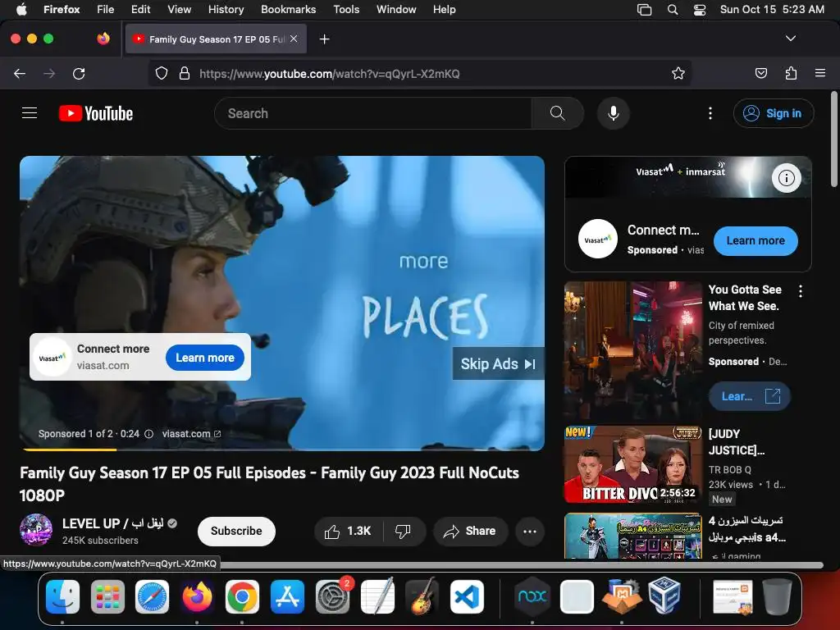Click the YouTube search input field
Image resolution: width=840 pixels, height=630 pixels.
coord(373,113)
